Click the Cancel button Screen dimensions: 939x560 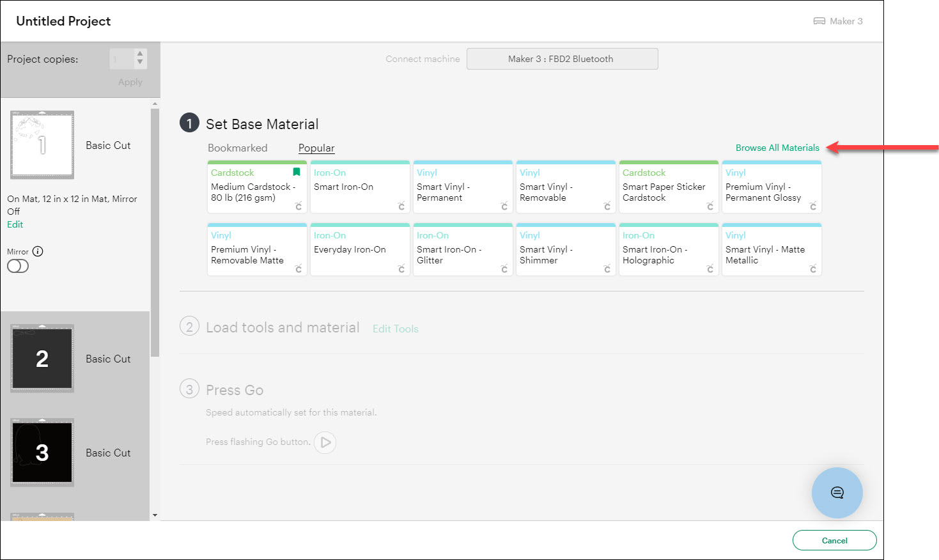[834, 540]
